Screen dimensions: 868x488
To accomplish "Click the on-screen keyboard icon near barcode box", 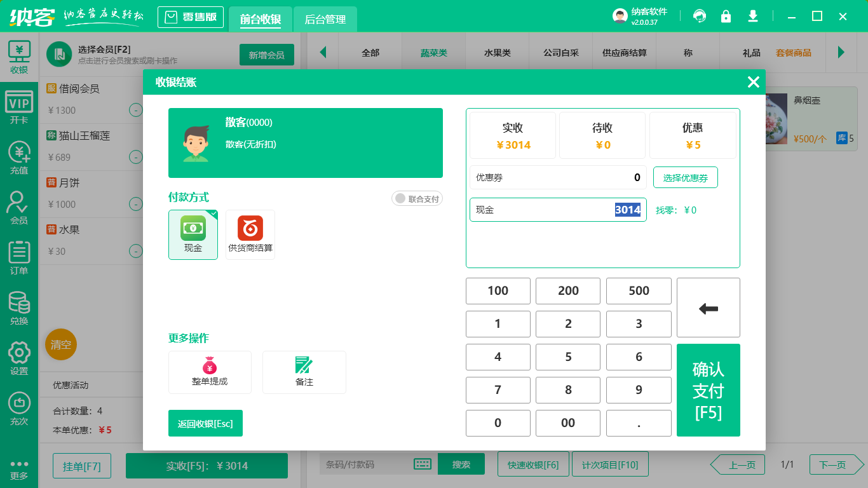I will [x=423, y=464].
